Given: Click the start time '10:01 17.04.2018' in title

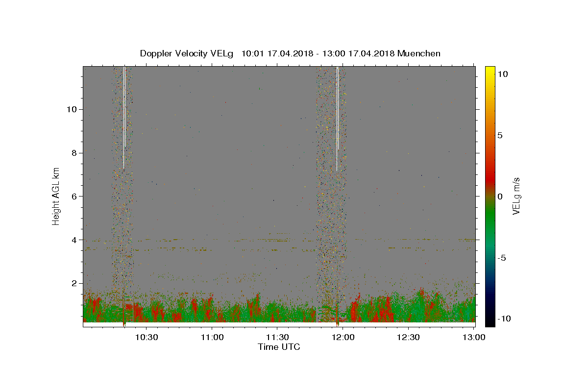Looking at the screenshot, I should (276, 53).
